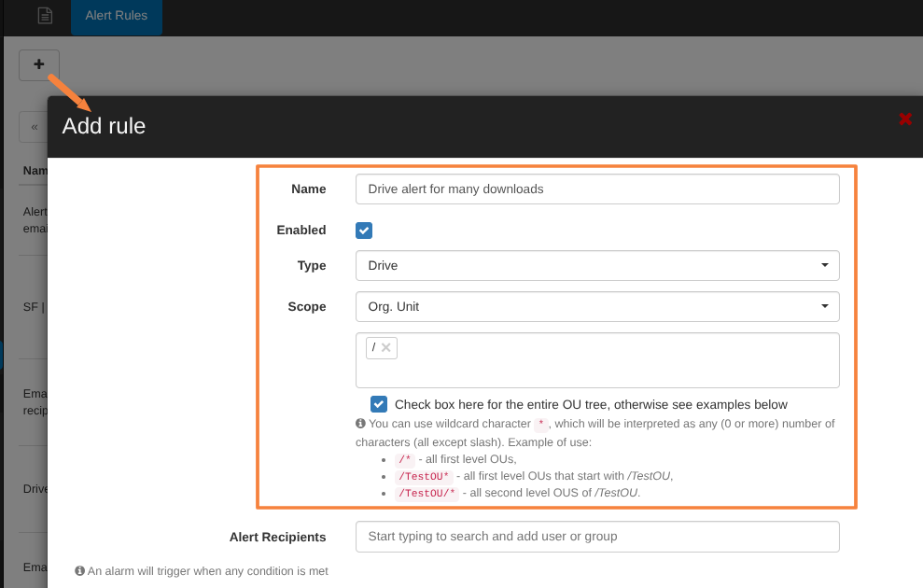Click the info icon beside the alarm trigger note
The height and width of the screenshot is (588, 923).
(x=79, y=571)
